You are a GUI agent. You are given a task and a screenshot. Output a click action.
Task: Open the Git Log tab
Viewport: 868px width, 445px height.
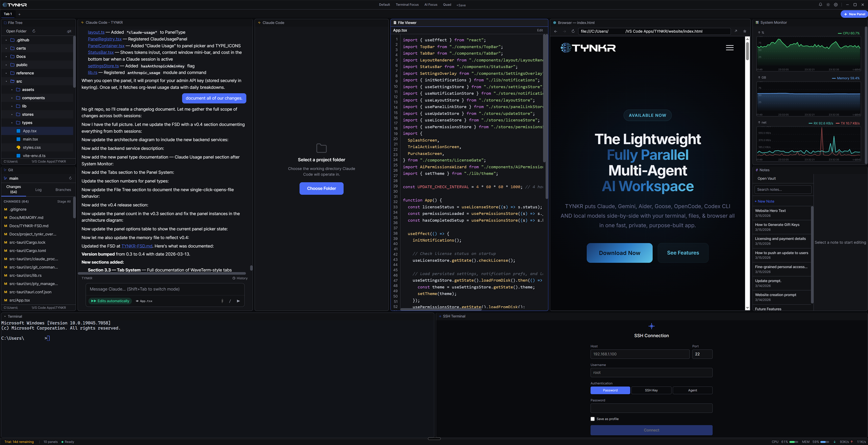coord(38,190)
